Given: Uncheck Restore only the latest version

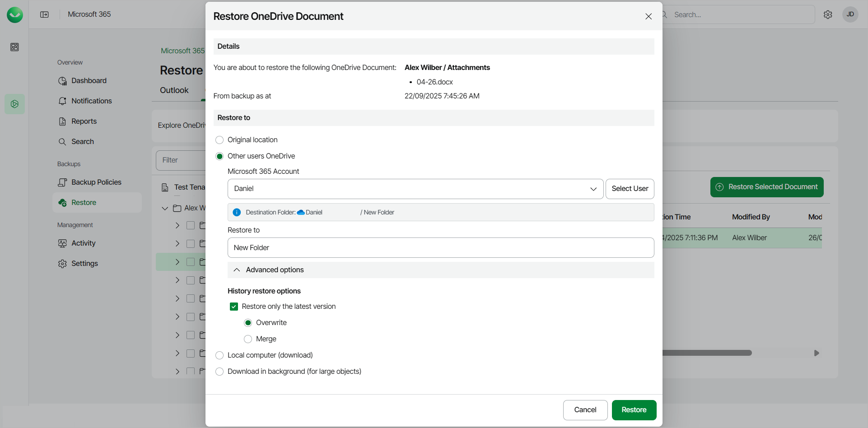Looking at the screenshot, I should click(234, 307).
